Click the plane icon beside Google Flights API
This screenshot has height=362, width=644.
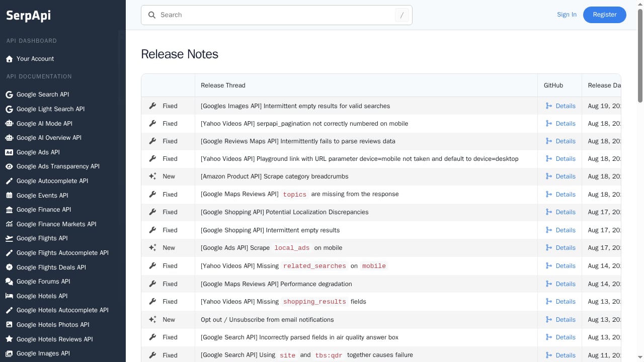click(x=9, y=238)
